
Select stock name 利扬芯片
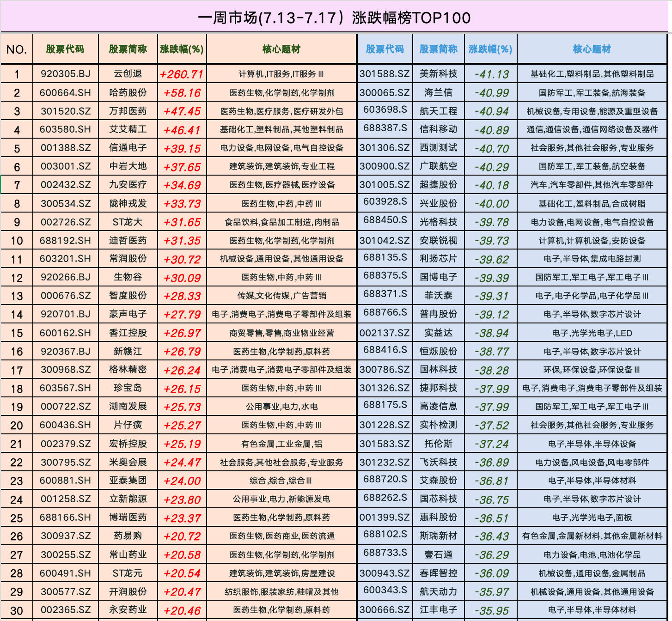pyautogui.click(x=439, y=259)
